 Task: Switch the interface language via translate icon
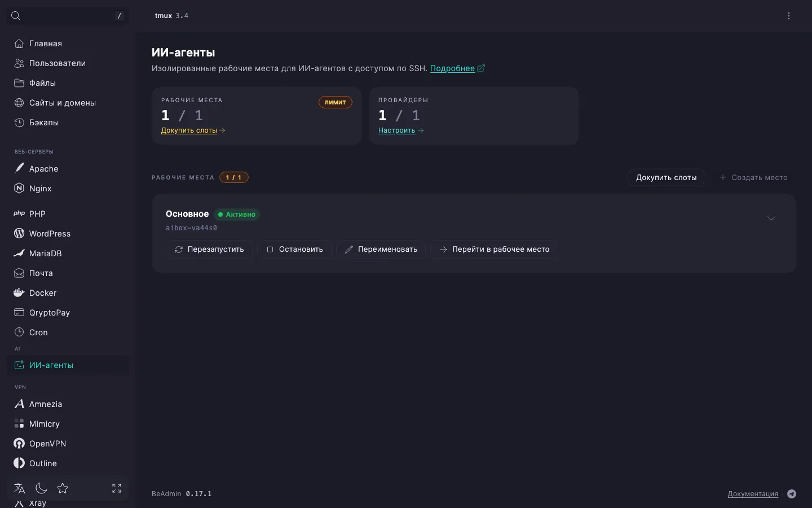(20, 488)
